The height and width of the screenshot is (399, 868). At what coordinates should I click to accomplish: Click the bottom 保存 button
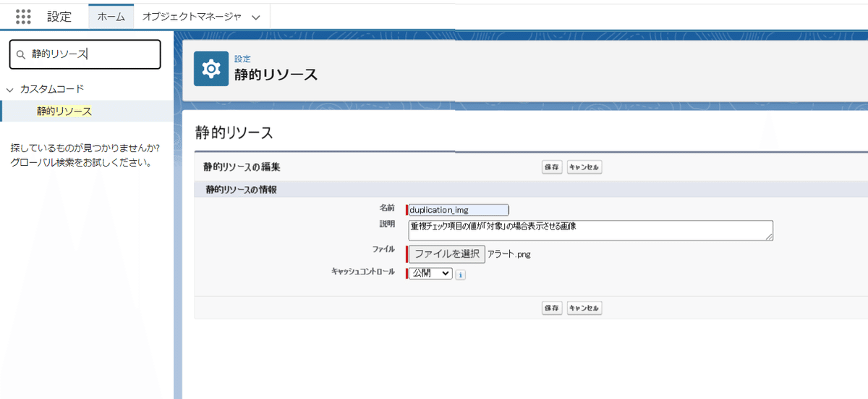pos(552,308)
